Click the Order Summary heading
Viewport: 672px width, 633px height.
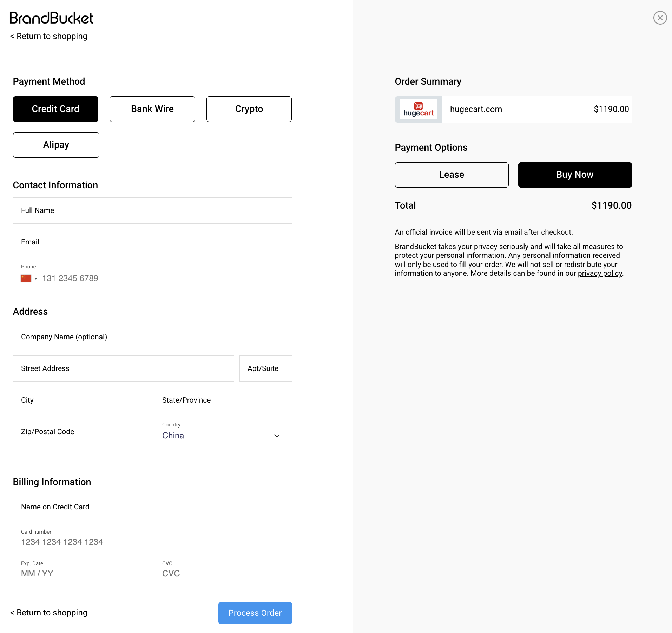tap(428, 81)
